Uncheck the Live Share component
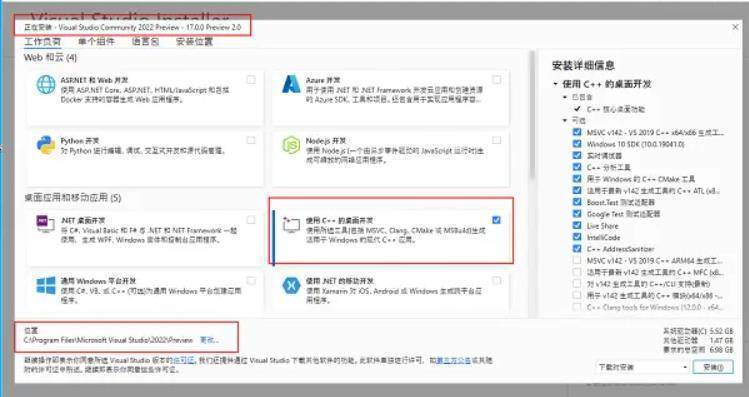This screenshot has width=749, height=397. (577, 225)
